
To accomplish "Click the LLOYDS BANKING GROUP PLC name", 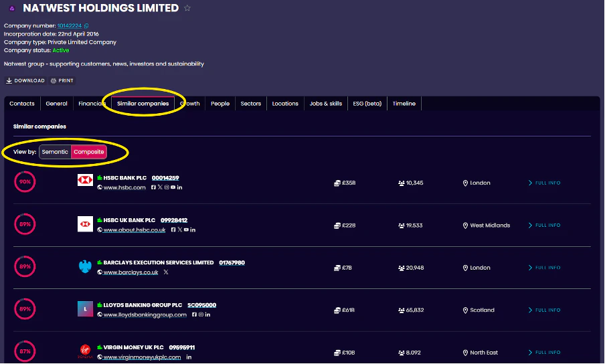I will point(143,305).
